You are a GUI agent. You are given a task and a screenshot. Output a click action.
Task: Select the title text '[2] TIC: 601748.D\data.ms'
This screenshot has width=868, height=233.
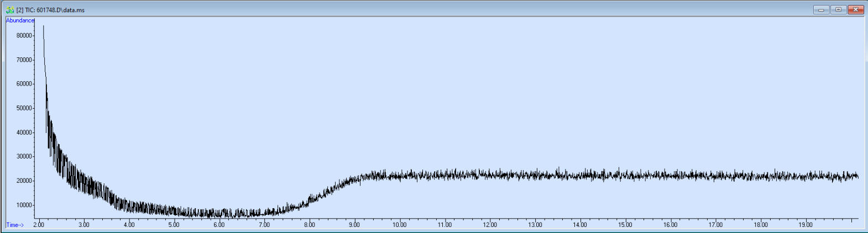tap(50, 10)
